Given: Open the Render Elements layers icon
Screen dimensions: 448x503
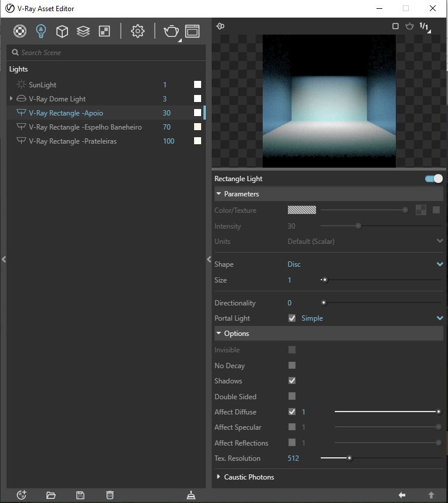Looking at the screenshot, I should pyautogui.click(x=83, y=31).
